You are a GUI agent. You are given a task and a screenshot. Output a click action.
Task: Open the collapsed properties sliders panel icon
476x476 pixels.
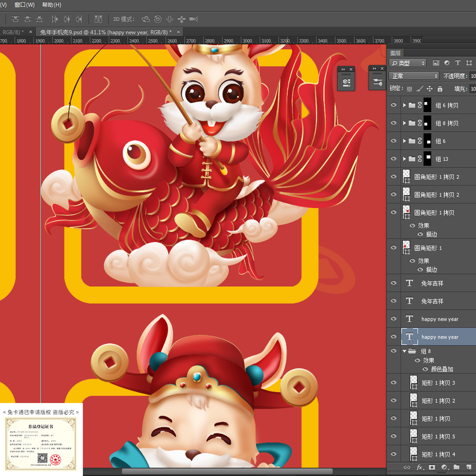378,81
